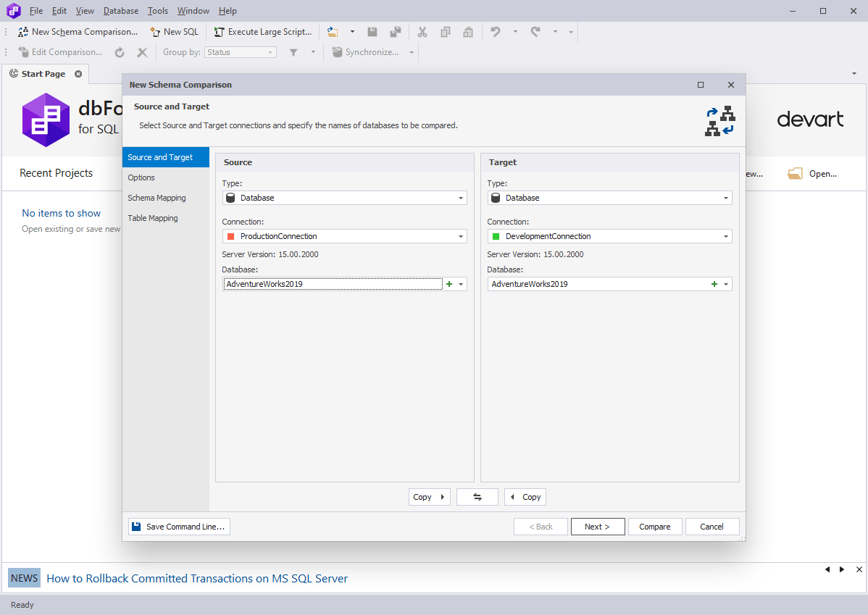Image resolution: width=868 pixels, height=615 pixels.
Task: Expand the Open file dropdown arrow
Action: (352, 32)
